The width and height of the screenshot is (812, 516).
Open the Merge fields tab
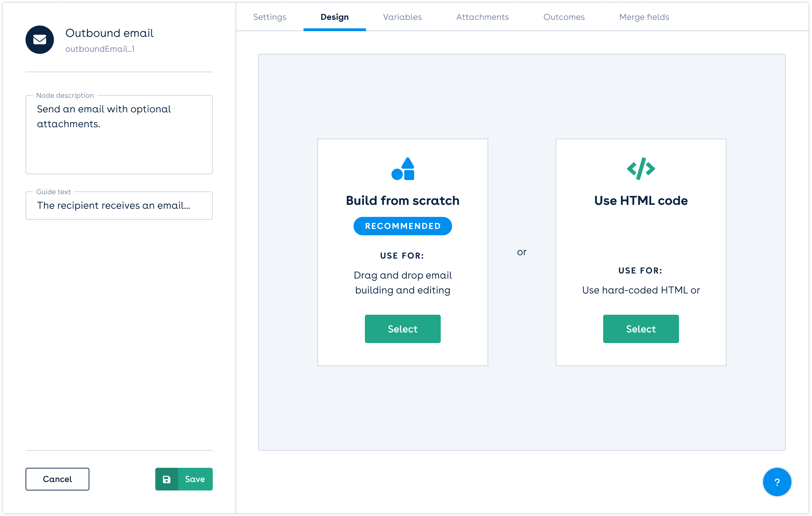[644, 17]
